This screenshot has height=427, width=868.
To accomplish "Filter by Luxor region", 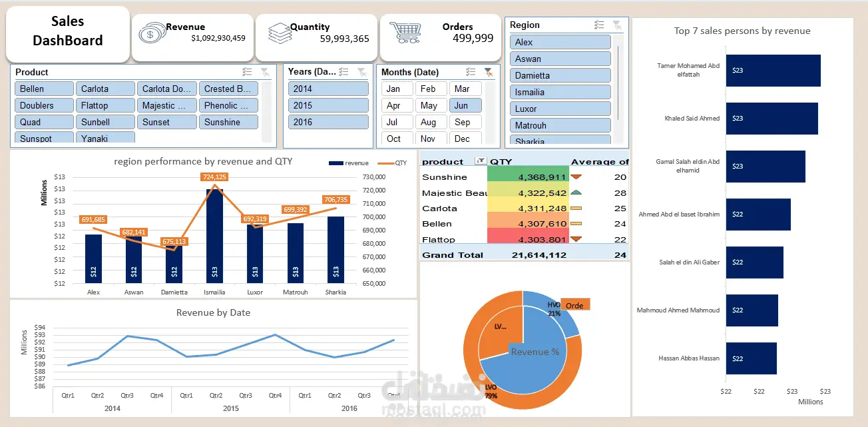I will tap(560, 109).
